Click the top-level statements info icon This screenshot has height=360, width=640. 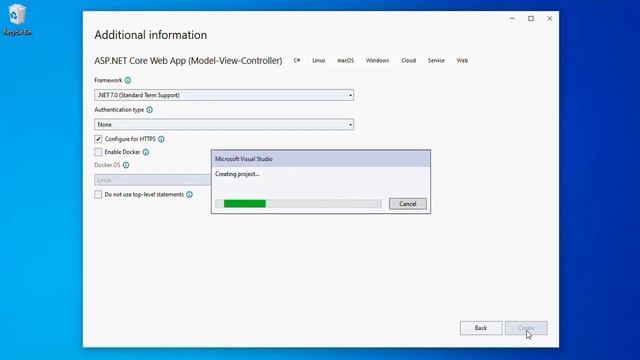coord(189,195)
